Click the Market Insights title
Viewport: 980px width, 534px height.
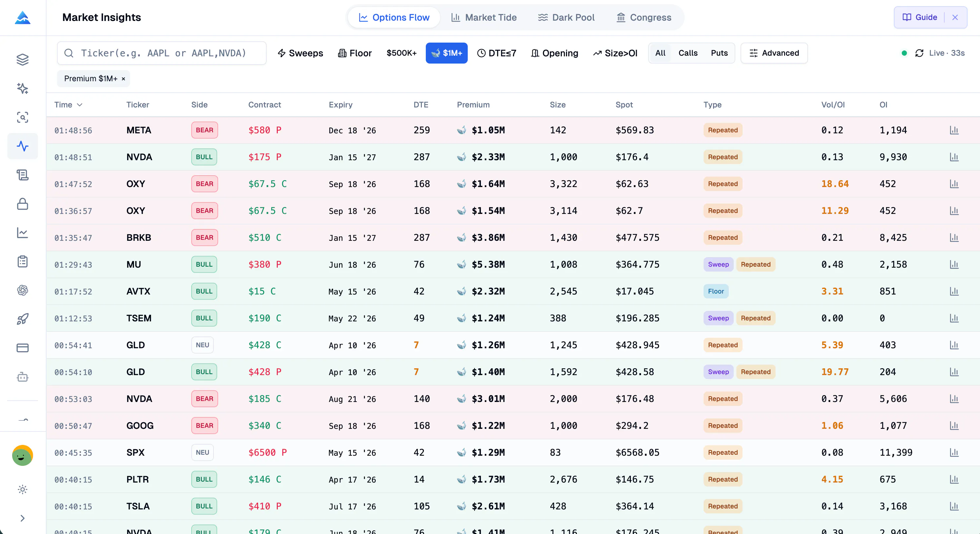pos(102,17)
